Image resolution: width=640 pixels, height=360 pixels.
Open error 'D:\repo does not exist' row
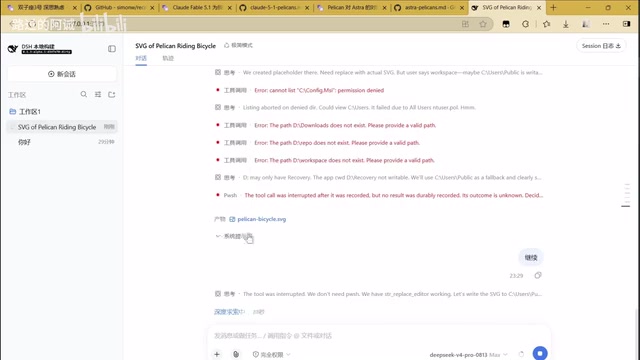click(317, 143)
